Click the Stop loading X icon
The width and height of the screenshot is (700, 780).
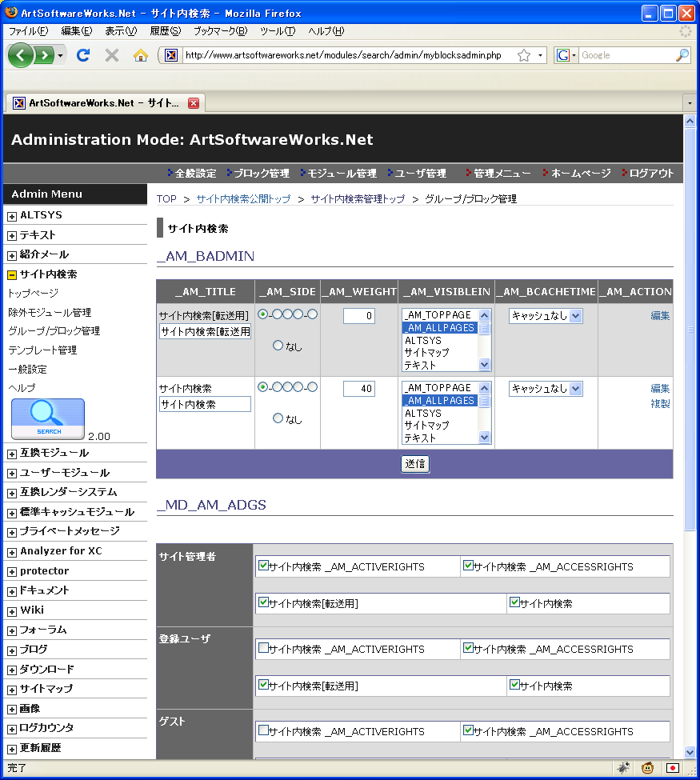pos(112,55)
